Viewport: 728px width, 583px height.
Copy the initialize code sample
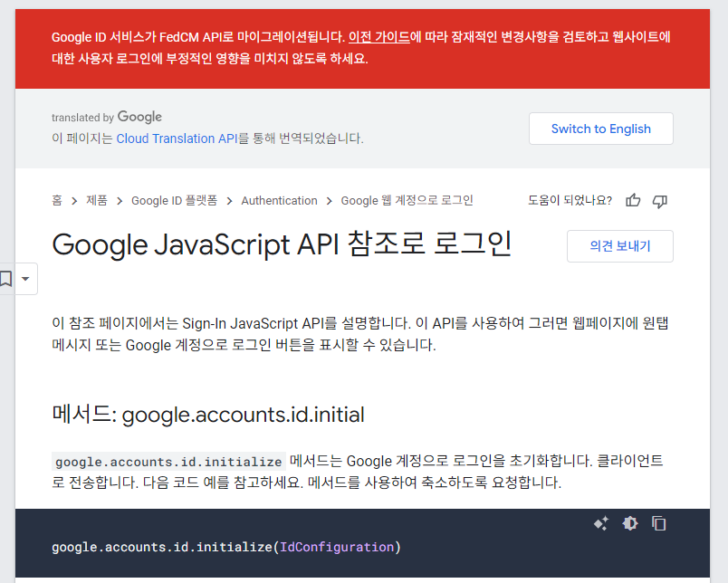click(x=659, y=523)
